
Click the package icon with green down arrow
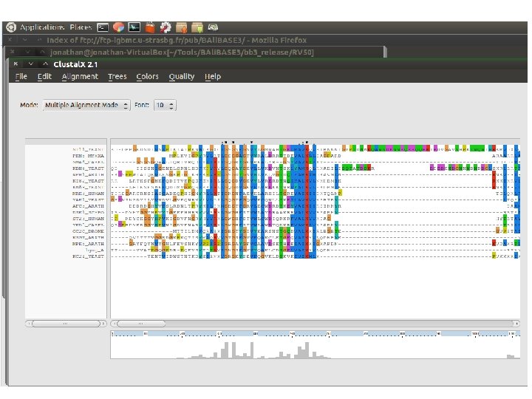[197, 27]
